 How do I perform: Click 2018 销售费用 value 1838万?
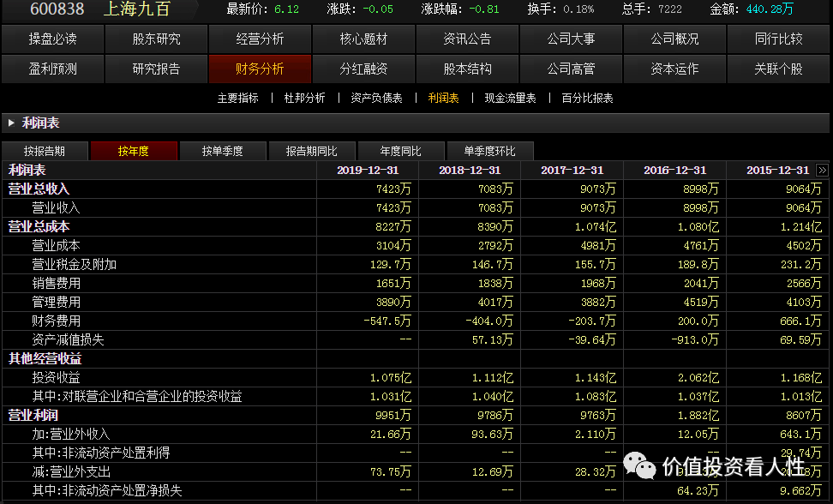495,284
